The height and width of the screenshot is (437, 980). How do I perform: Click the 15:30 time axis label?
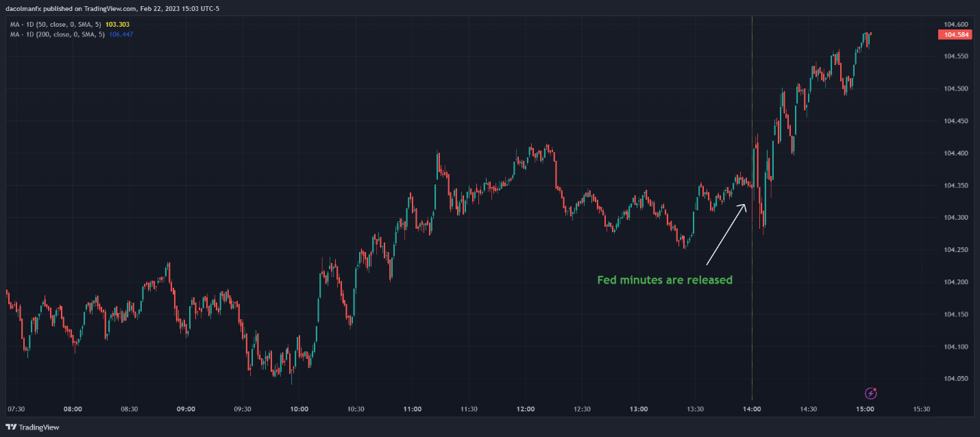tap(922, 409)
